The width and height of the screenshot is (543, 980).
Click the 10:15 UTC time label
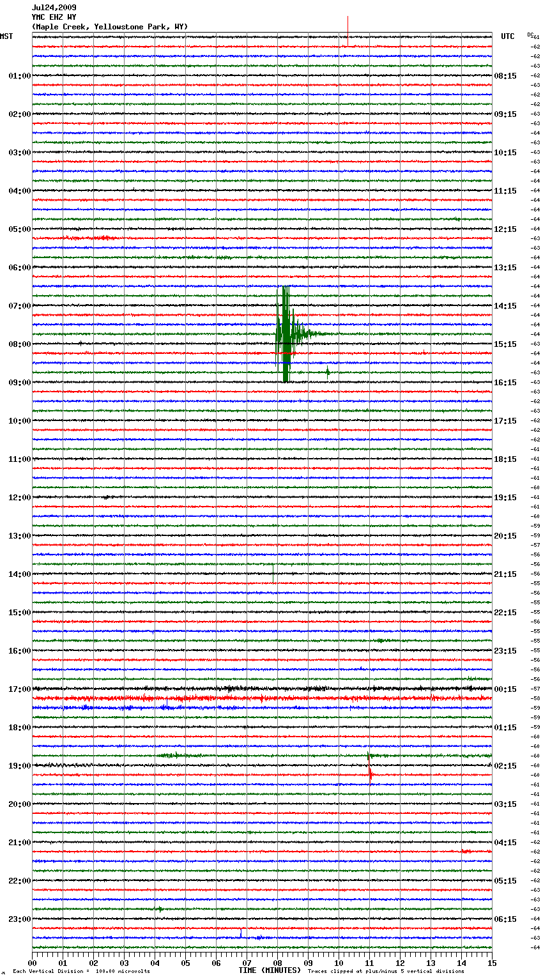click(x=505, y=153)
